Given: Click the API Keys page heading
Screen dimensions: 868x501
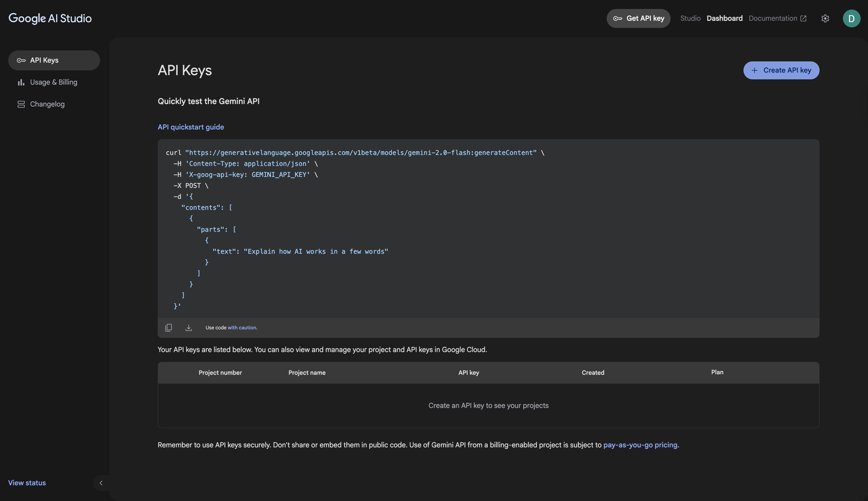Looking at the screenshot, I should tap(184, 70).
